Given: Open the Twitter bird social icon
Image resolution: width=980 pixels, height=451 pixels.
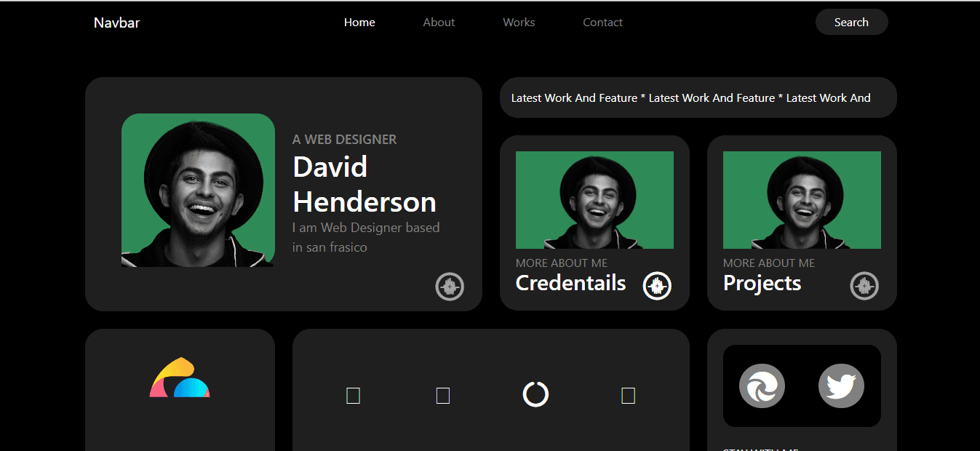Looking at the screenshot, I should (841, 386).
